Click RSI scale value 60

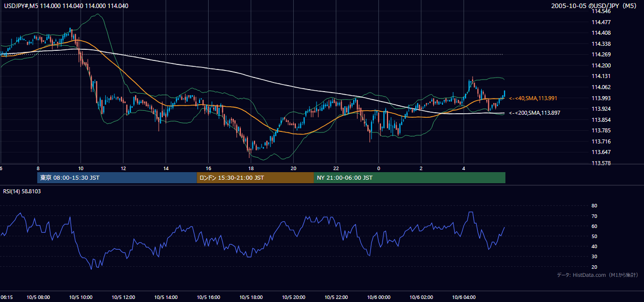(x=594, y=226)
